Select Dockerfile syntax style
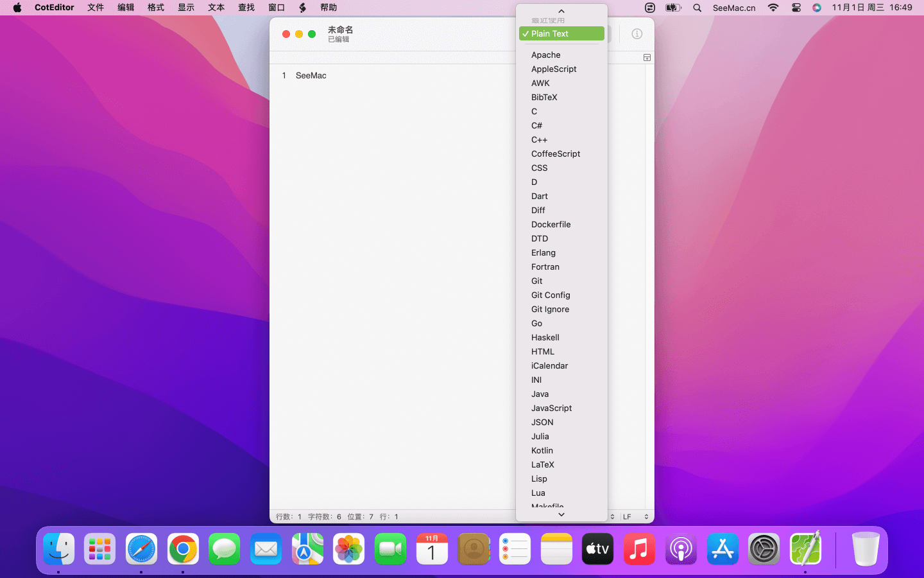This screenshot has height=578, width=924. pos(551,225)
